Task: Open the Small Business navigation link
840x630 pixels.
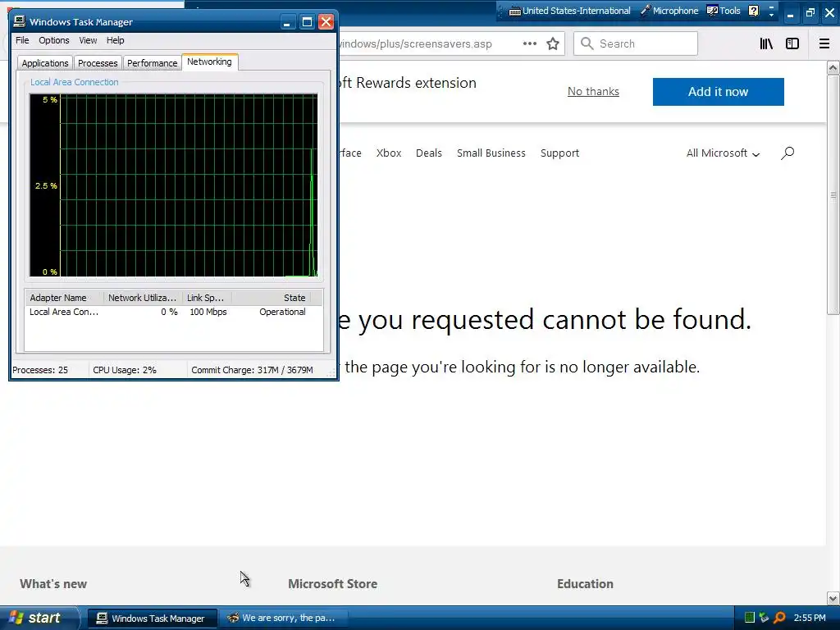Action: click(x=491, y=153)
